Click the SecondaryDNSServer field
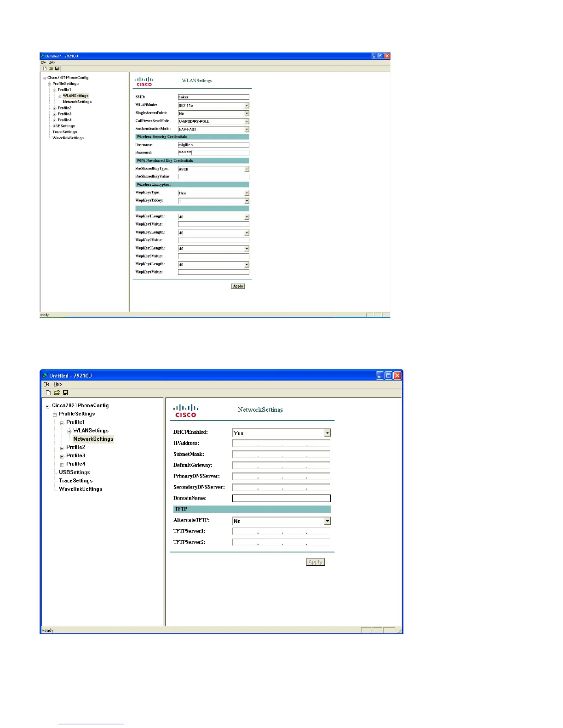The height and width of the screenshot is (728, 563). point(281,488)
